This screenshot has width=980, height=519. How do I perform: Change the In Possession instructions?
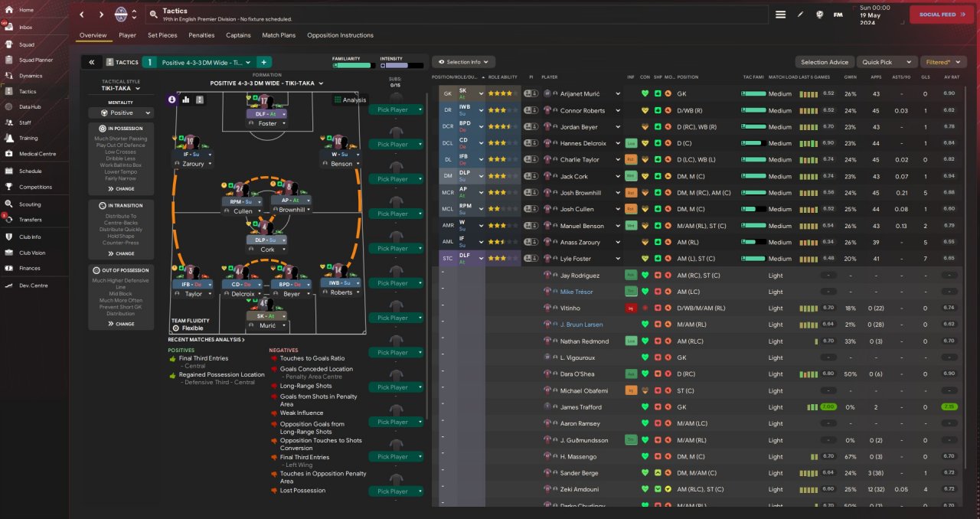(121, 188)
